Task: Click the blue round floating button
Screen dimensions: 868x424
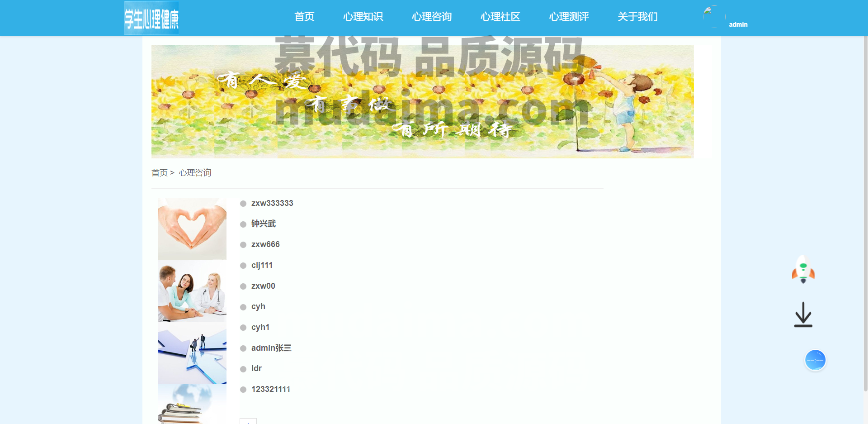Action: pyautogui.click(x=815, y=360)
